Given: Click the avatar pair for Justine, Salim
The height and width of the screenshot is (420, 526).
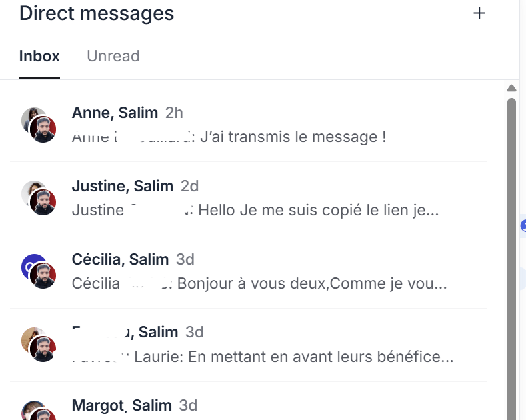Looking at the screenshot, I should (x=39, y=198).
